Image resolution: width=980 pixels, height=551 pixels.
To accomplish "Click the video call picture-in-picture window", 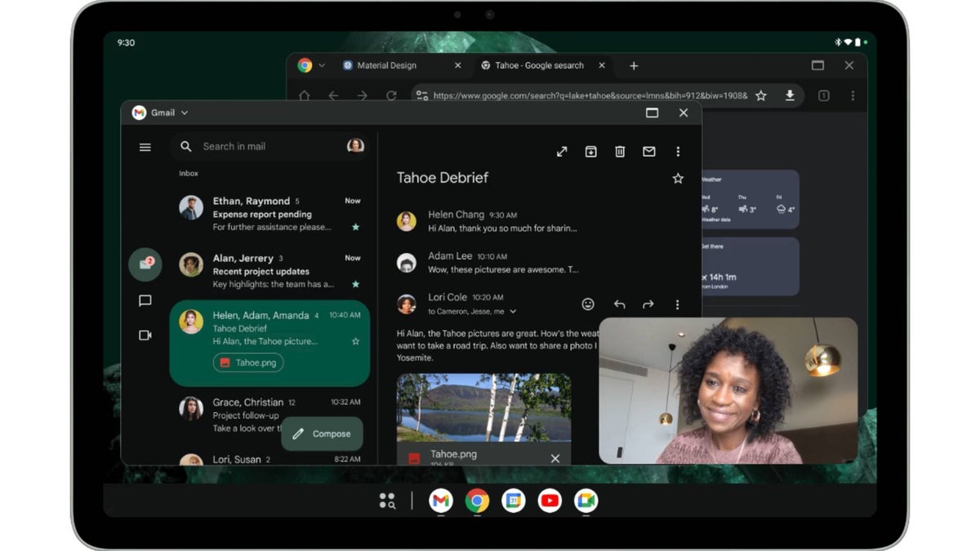I will 728,390.
